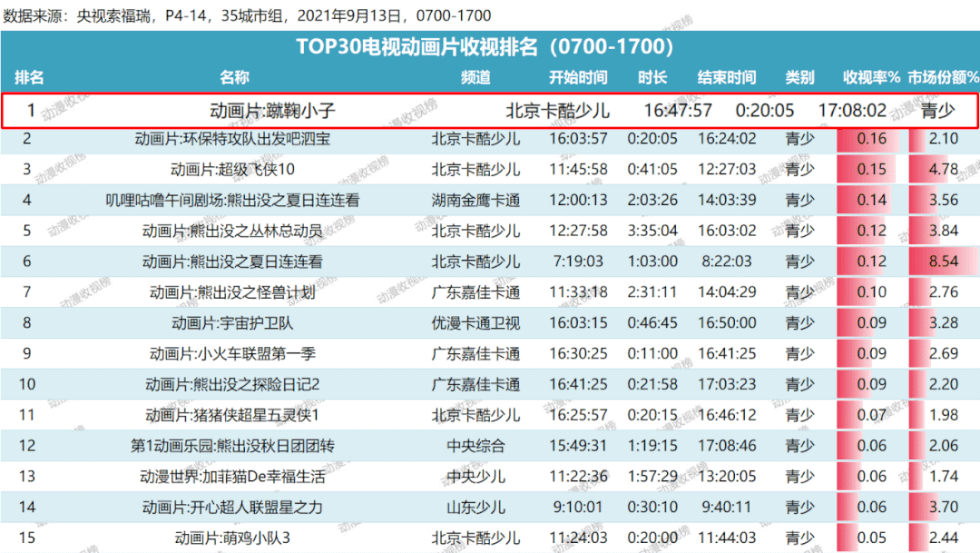Click channel 中央综合

point(475,446)
